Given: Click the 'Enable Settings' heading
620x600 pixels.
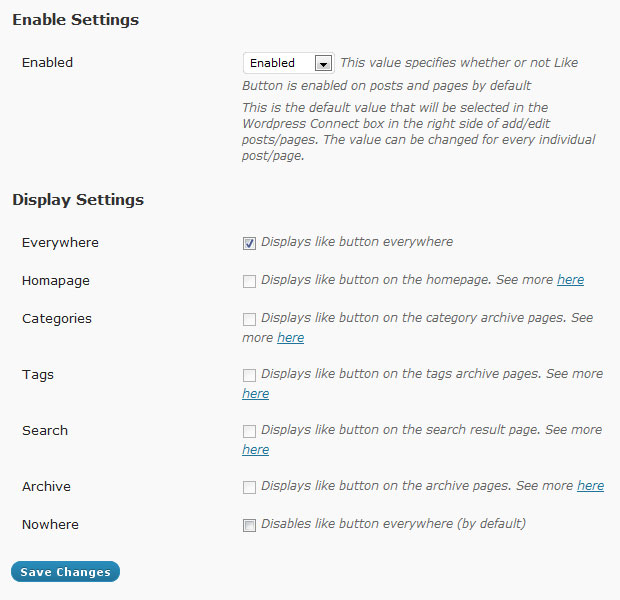Looking at the screenshot, I should click(76, 20).
